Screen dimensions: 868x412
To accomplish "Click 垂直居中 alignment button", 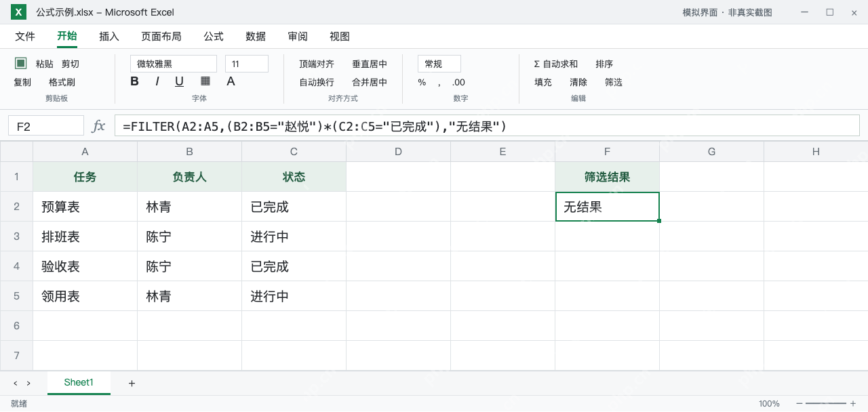I will tap(370, 64).
